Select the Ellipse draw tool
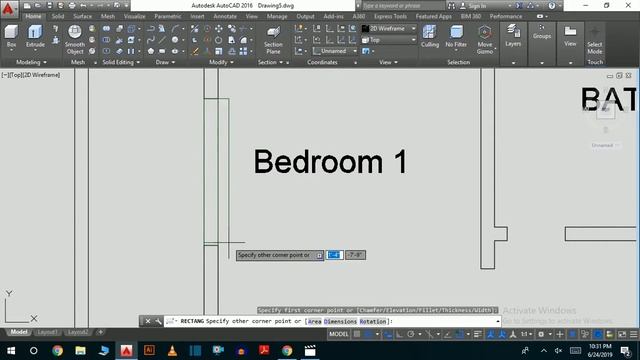This screenshot has height=360, width=640. coord(175,51)
